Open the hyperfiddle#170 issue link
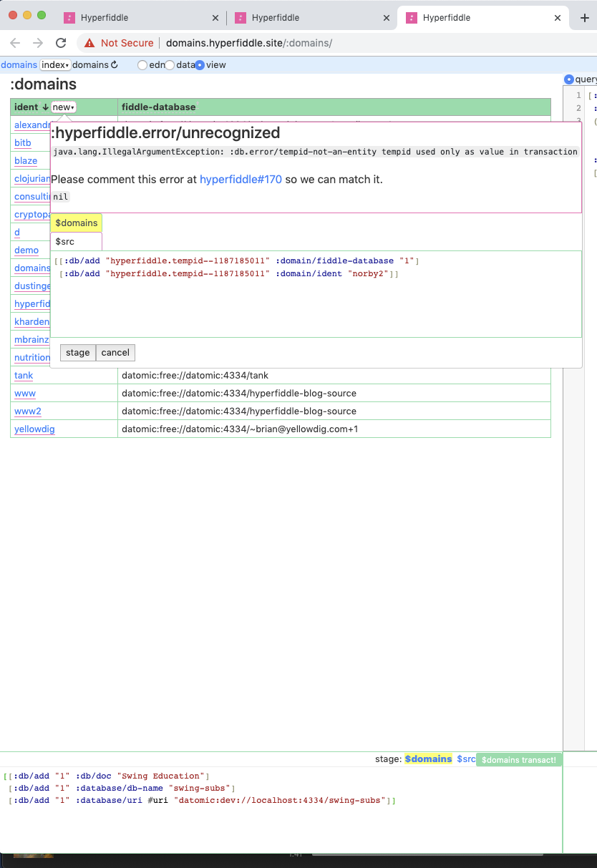The width and height of the screenshot is (597, 868). [x=241, y=180]
